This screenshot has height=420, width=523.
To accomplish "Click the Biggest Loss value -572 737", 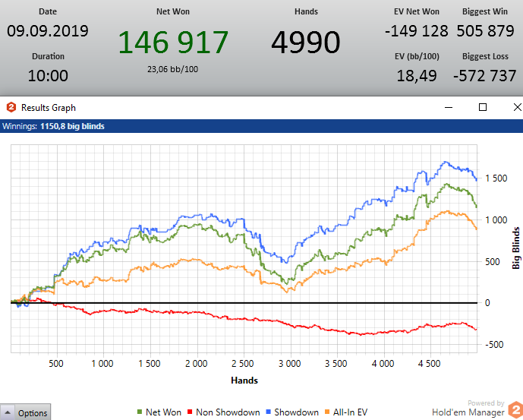I will (484, 76).
